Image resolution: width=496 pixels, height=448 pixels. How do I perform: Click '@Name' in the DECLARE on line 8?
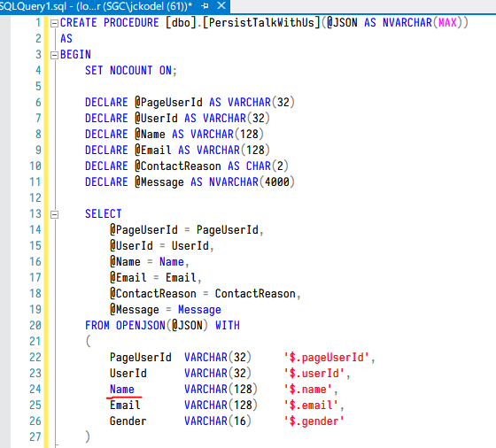[150, 135]
